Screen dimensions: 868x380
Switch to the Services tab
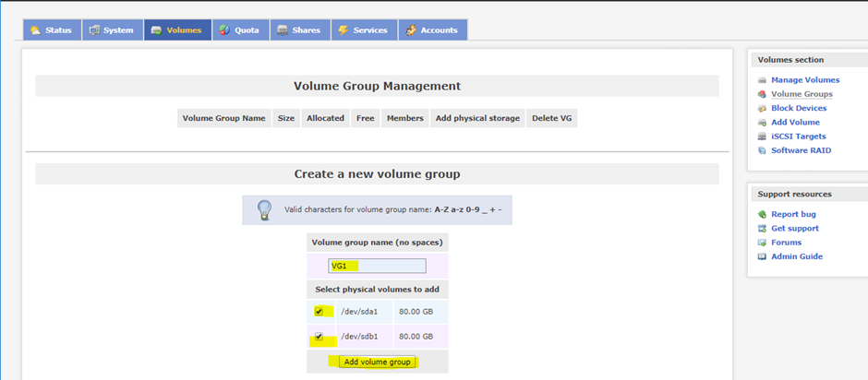(x=364, y=30)
